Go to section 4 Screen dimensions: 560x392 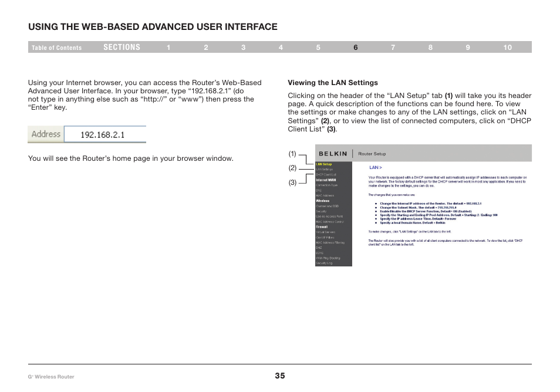[281, 48]
